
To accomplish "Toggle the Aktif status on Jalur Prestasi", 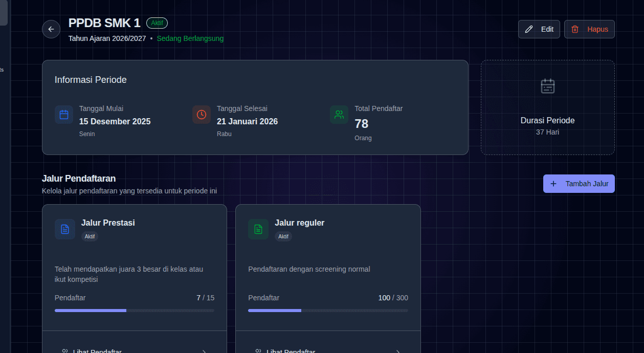I will (x=90, y=236).
